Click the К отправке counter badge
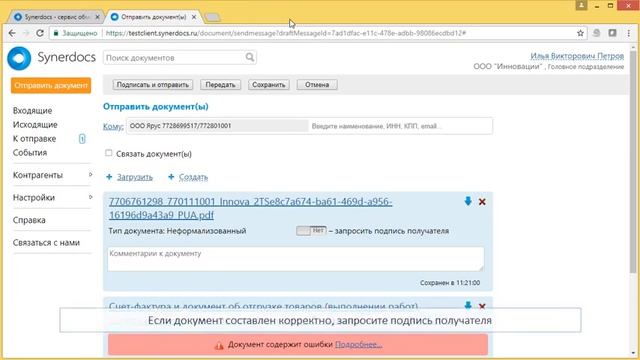This screenshot has height=360, width=640. [x=82, y=139]
